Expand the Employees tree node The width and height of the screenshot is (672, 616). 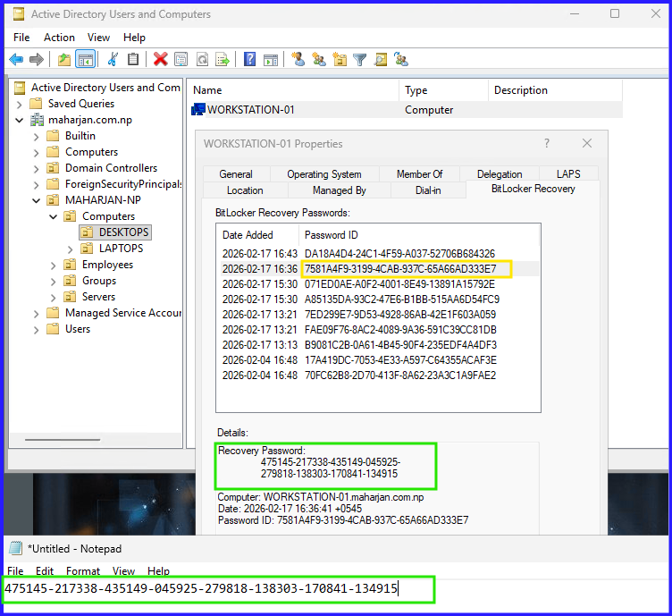(54, 265)
